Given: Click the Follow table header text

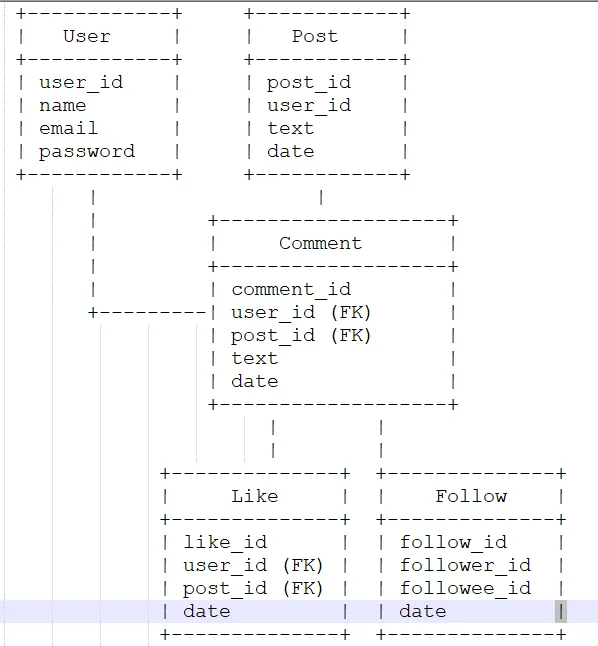Looking at the screenshot, I should tap(471, 496).
